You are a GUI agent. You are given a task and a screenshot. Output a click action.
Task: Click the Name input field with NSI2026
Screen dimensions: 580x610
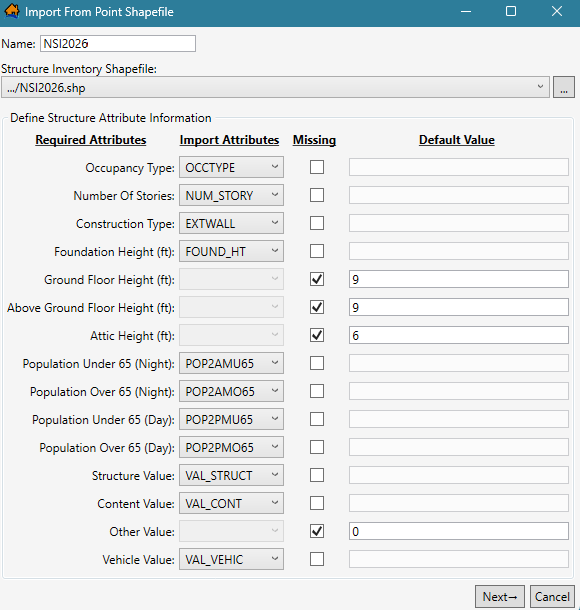coord(118,44)
